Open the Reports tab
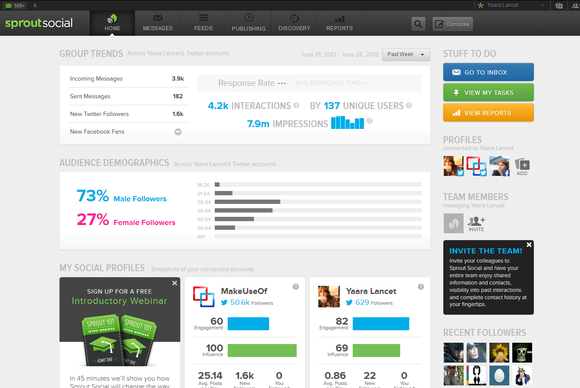The image size is (580, 388). pos(339,23)
